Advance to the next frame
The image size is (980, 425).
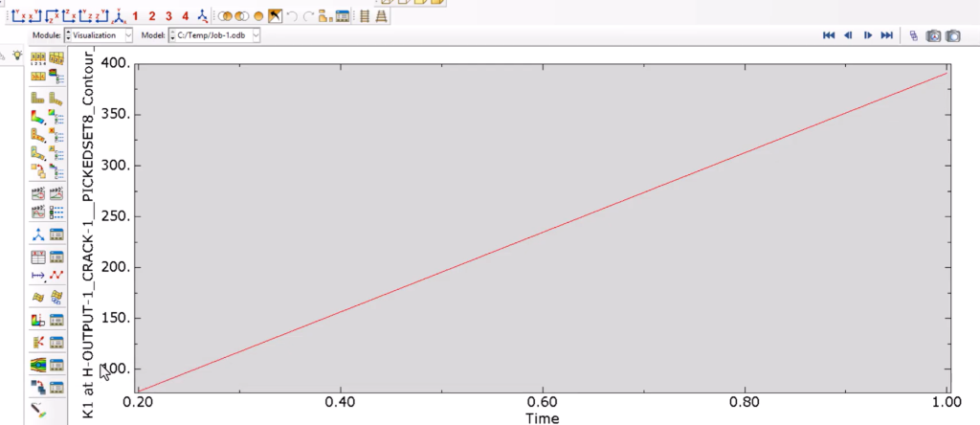pyautogui.click(x=867, y=35)
